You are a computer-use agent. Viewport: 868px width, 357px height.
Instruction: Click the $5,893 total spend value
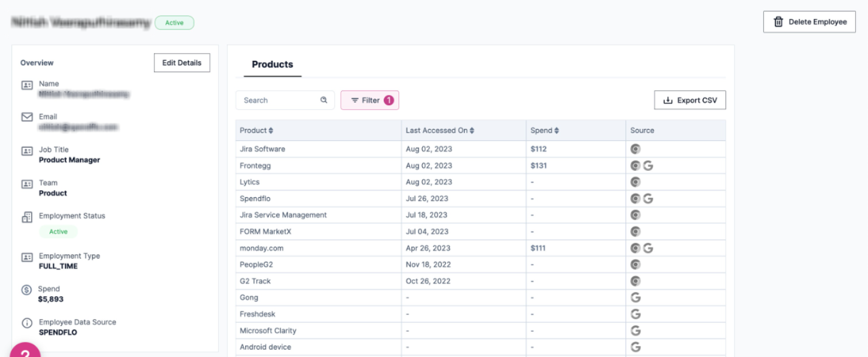50,299
